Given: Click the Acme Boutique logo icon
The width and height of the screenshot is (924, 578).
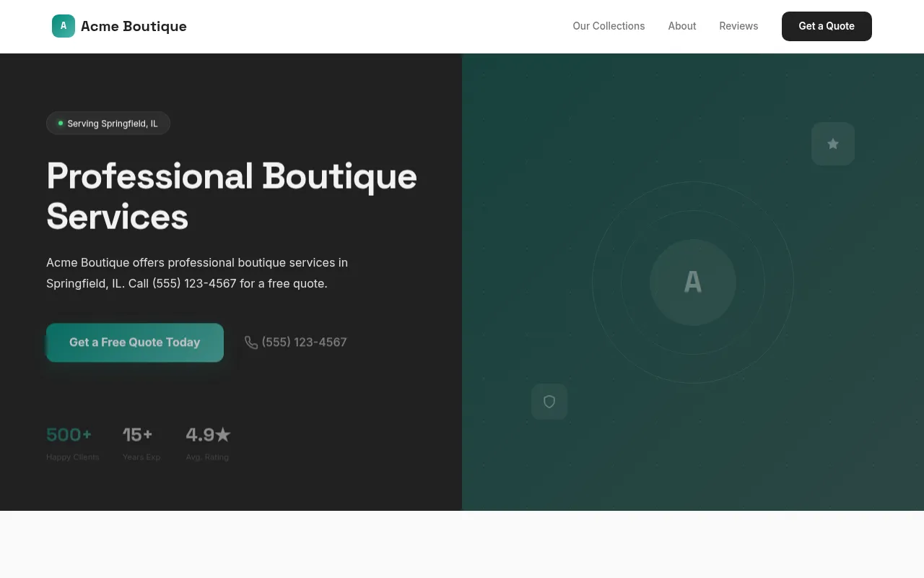Looking at the screenshot, I should click(63, 26).
